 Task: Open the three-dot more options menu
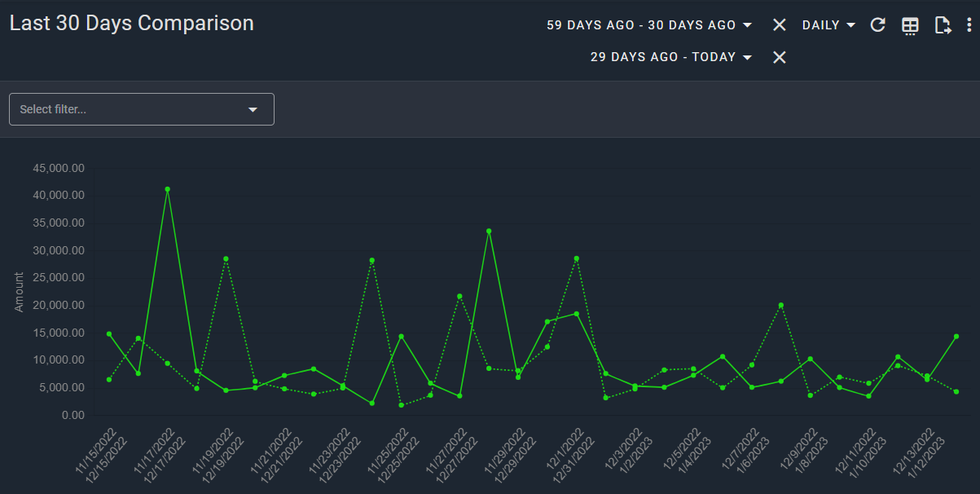(969, 25)
